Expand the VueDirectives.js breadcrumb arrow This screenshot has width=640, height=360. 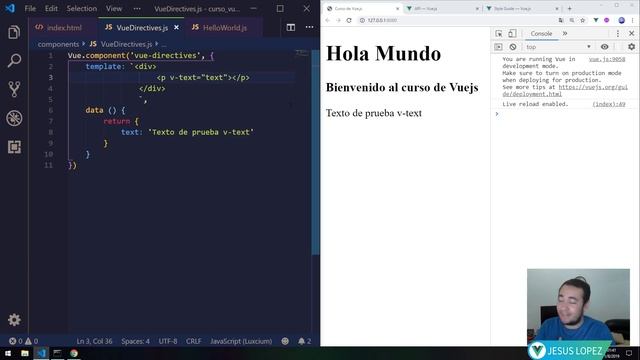coord(156,44)
